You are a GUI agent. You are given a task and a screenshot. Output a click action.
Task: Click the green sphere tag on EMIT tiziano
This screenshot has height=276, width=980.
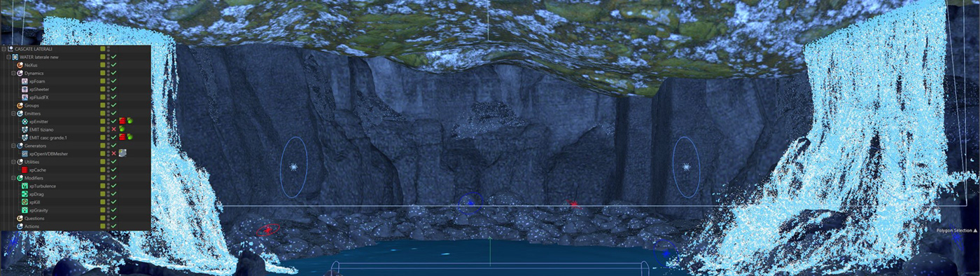pyautogui.click(x=122, y=130)
